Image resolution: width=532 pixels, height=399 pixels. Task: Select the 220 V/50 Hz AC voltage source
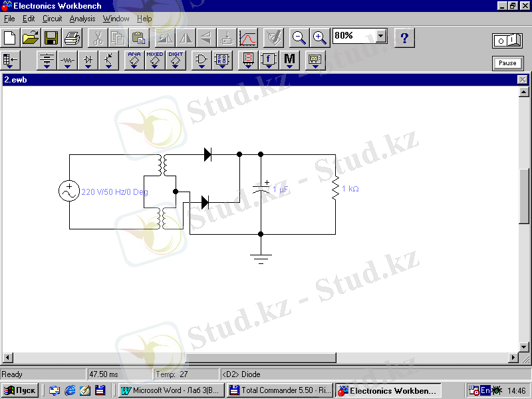pyautogui.click(x=69, y=191)
